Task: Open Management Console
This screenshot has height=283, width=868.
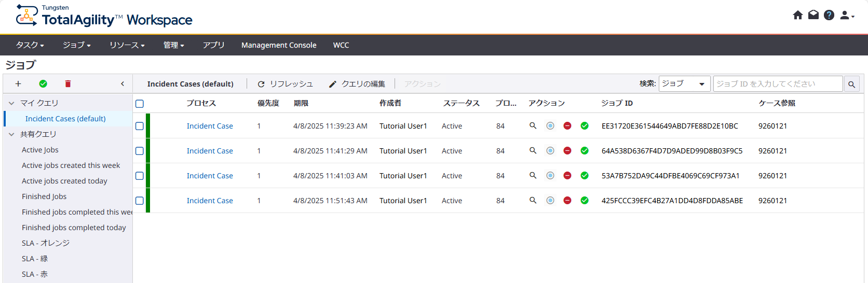Action: click(x=279, y=45)
